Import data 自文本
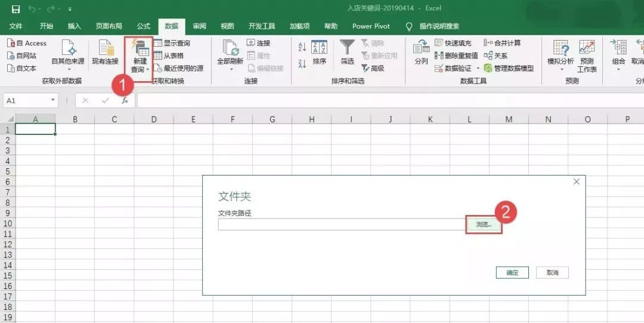Image resolution: width=644 pixels, height=323 pixels. pyautogui.click(x=22, y=68)
